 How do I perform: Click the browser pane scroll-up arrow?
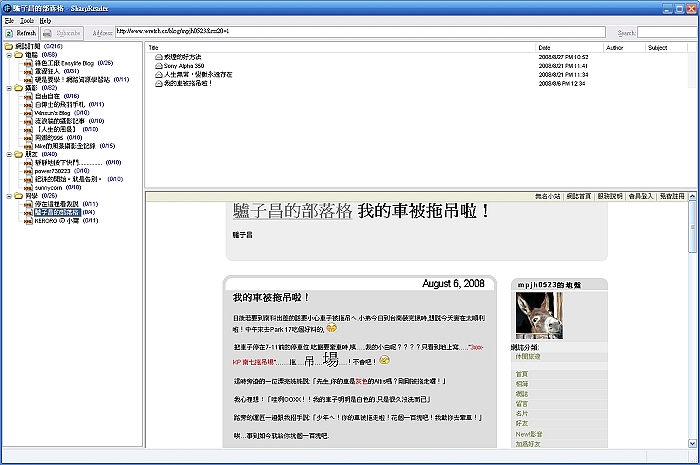coord(692,196)
